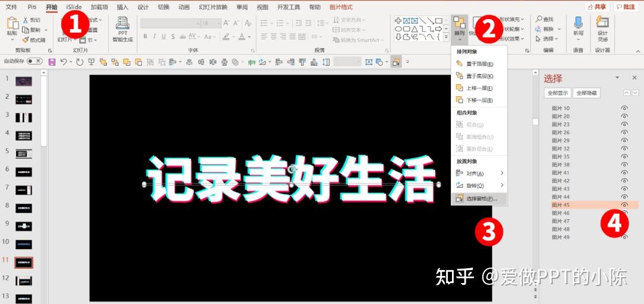Click the 全部显示 button
This screenshot has width=644, height=304.
[x=558, y=93]
